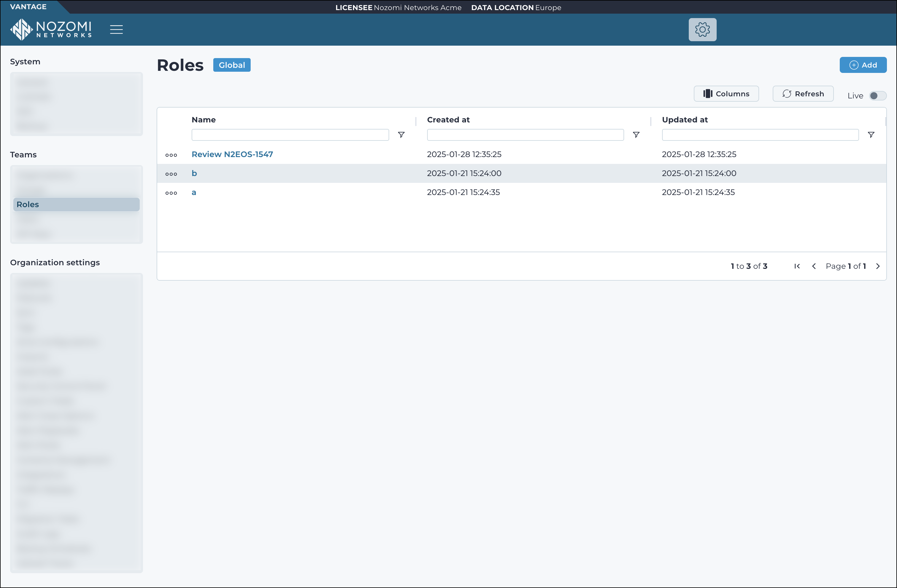Click the Global badge next to Roles
The height and width of the screenshot is (588, 897).
tap(231, 65)
